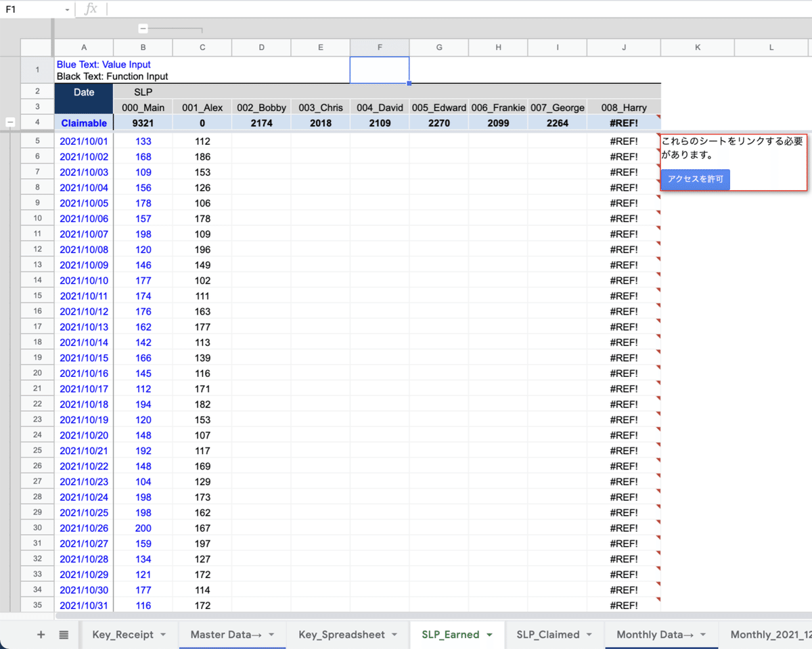The height and width of the screenshot is (649, 812).
Task: Click the 000_Main column label
Action: [143, 108]
